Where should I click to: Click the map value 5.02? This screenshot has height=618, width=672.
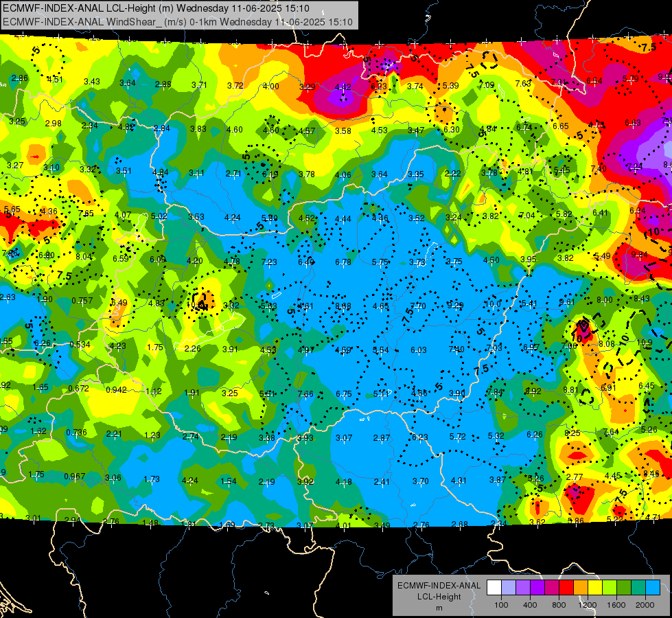coord(159,216)
